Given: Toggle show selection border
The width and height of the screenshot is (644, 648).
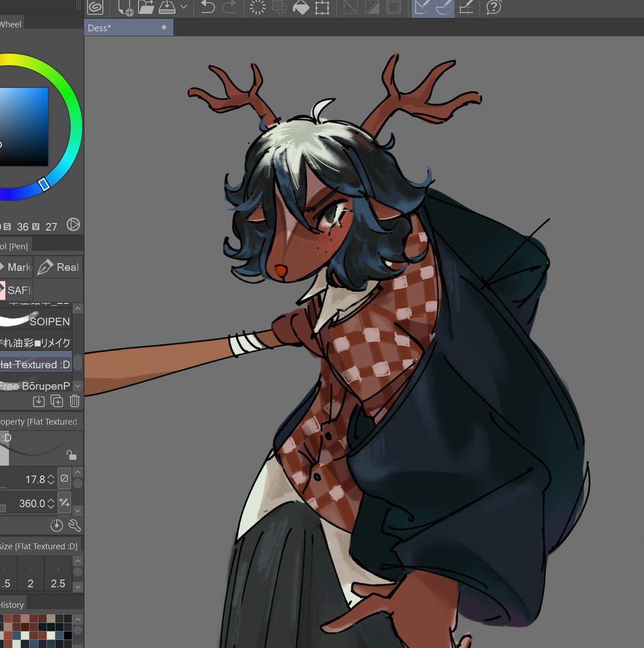Looking at the screenshot, I should pos(394,7).
